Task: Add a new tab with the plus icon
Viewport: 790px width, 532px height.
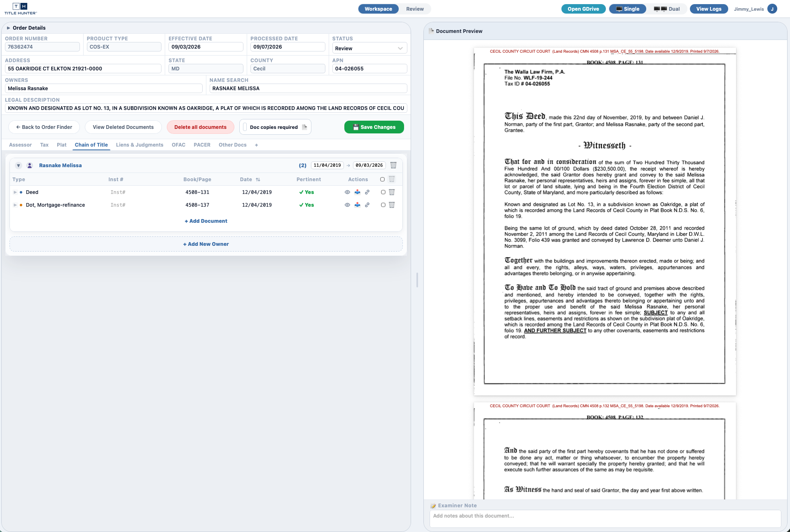Action: [256, 145]
